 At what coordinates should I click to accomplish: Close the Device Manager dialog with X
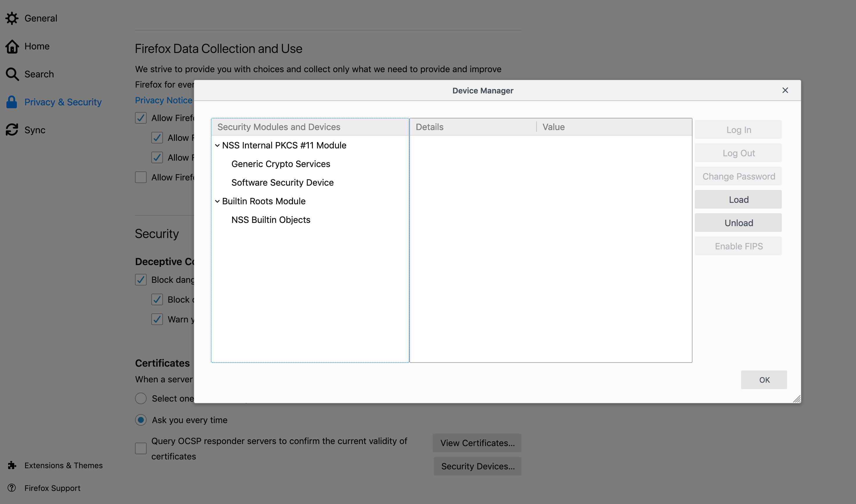[x=785, y=90]
